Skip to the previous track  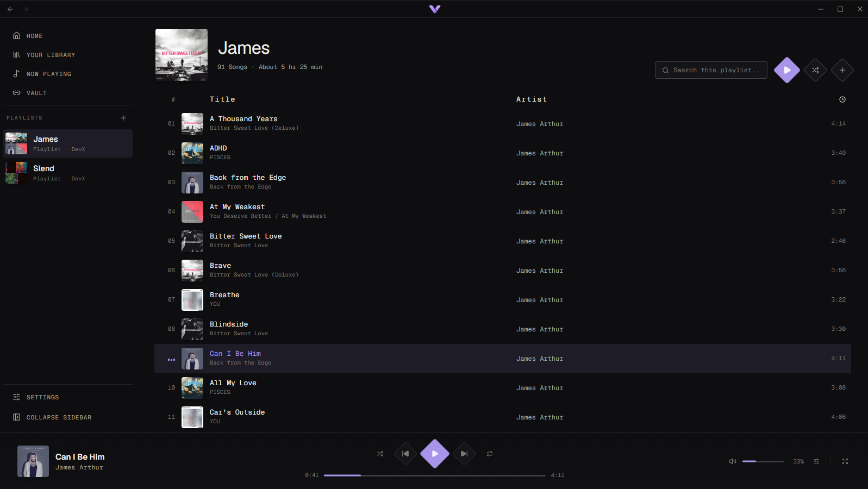[x=405, y=454]
